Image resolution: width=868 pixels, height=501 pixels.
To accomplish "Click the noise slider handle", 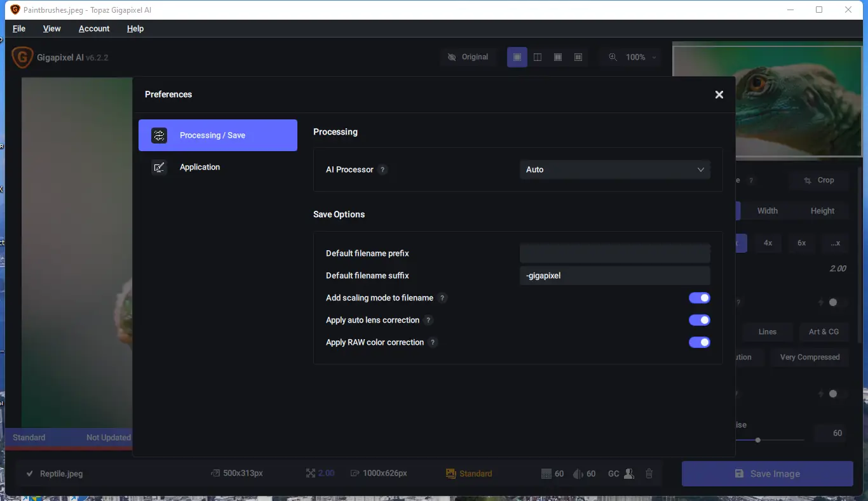I will click(758, 439).
